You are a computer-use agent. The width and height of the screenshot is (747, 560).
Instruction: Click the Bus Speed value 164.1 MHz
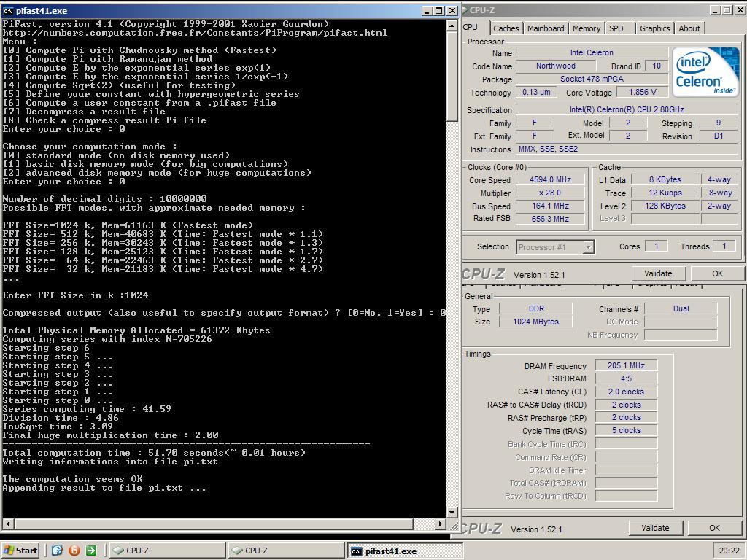tap(550, 206)
